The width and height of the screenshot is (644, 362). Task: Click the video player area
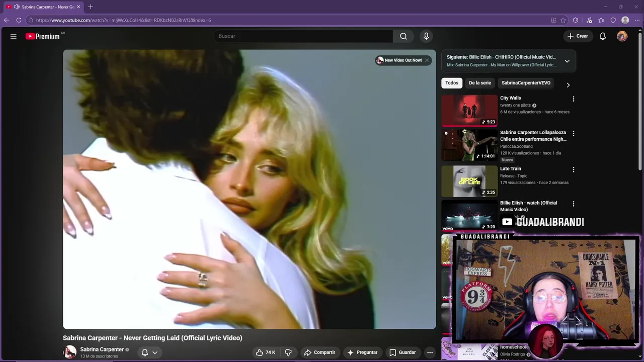point(250,189)
